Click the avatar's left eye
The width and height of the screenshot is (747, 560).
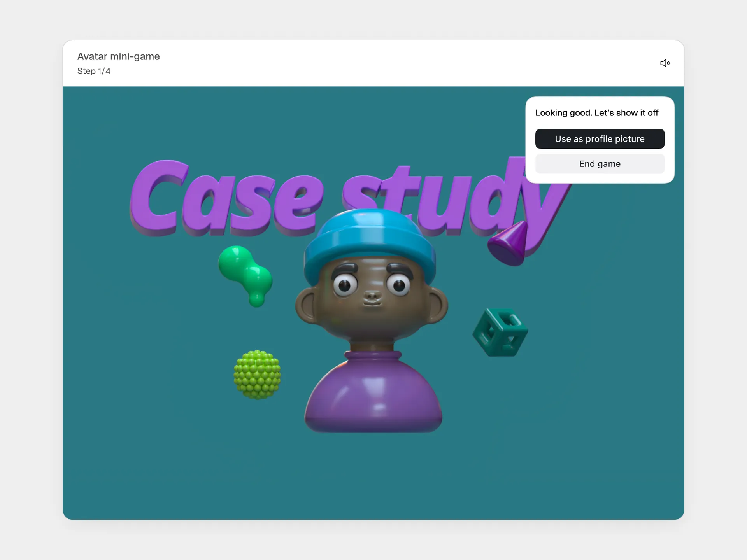tap(345, 285)
